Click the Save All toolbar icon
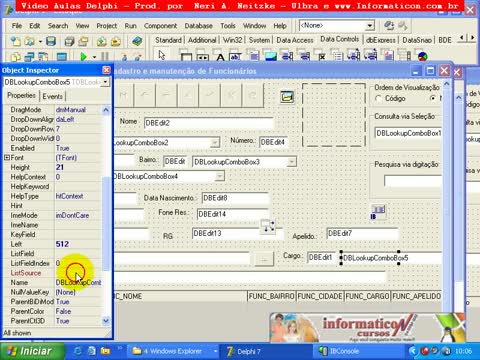The height and width of the screenshot is (360, 480). (x=69, y=41)
